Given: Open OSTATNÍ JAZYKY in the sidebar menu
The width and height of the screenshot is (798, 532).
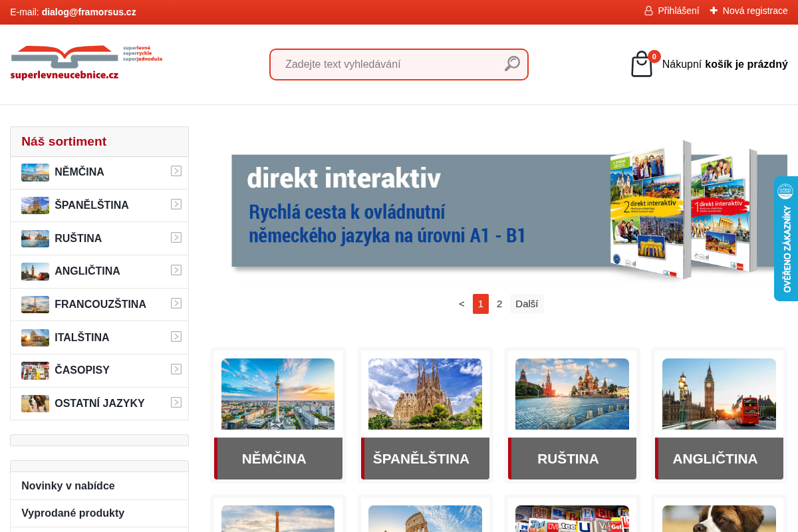Looking at the screenshot, I should (x=99, y=404).
